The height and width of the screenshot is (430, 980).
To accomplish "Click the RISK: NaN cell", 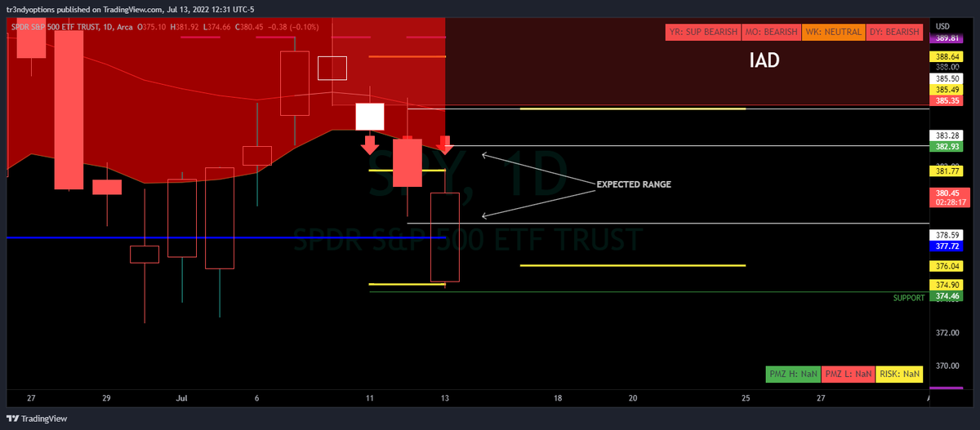I will point(899,375).
